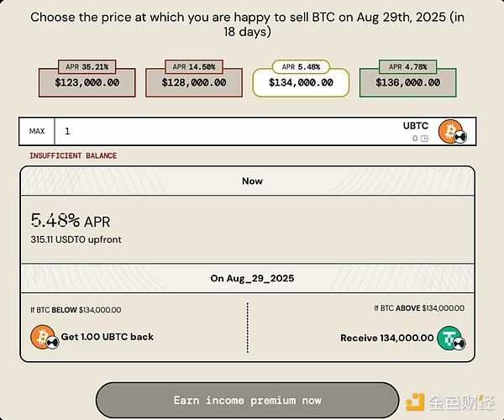Select the $123,000.00 strike price option
Viewport: 504px width, 420px height.
[x=87, y=82]
